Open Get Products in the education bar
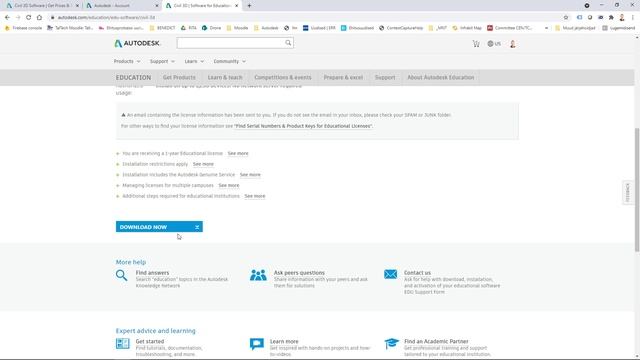This screenshot has width=640, height=360. 179,78
